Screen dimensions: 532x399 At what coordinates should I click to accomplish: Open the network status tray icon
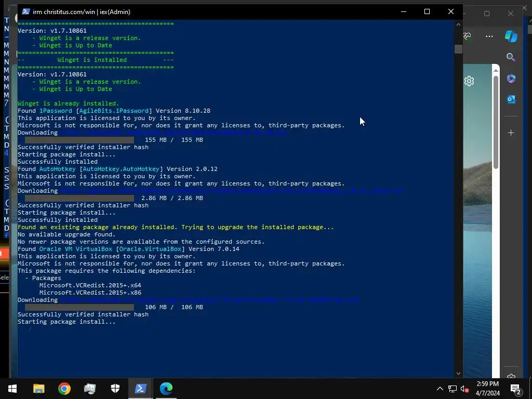pos(453,389)
